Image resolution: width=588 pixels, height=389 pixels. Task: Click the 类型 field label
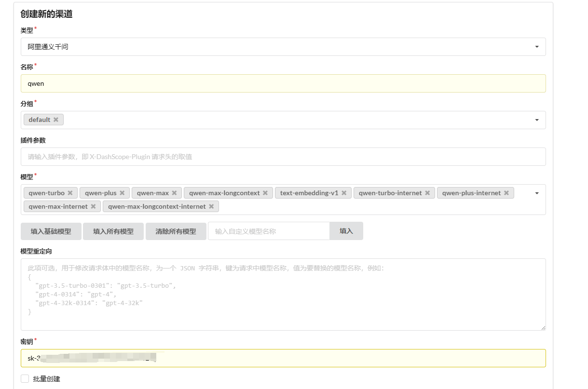pos(27,30)
